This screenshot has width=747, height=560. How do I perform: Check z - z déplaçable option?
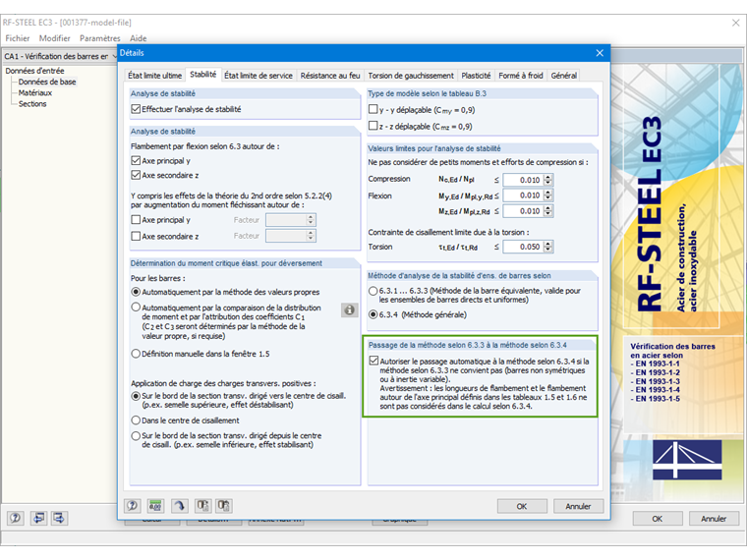coord(373,126)
